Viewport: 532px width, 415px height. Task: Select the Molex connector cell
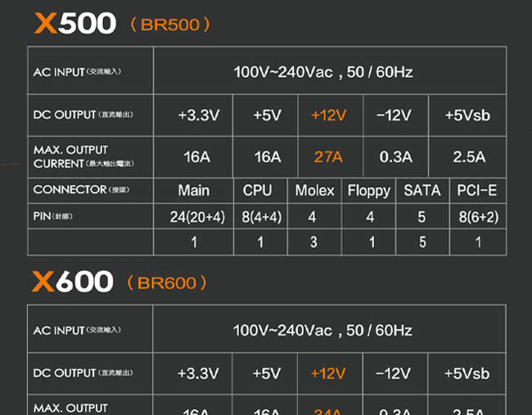(314, 190)
